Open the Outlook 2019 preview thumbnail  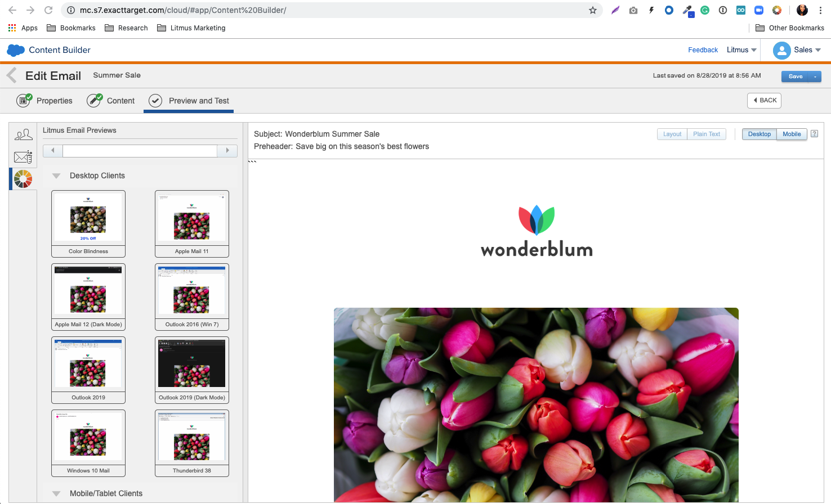(88, 370)
